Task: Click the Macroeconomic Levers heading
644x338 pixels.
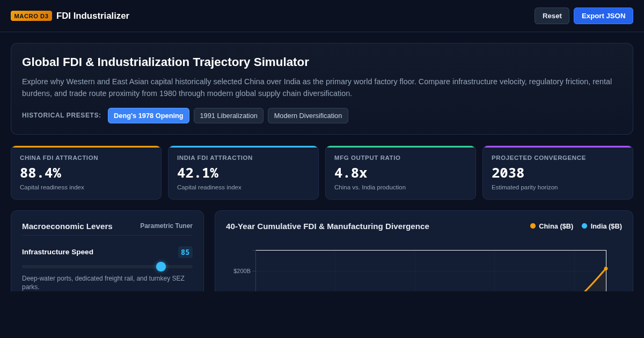Action: tap(67, 226)
